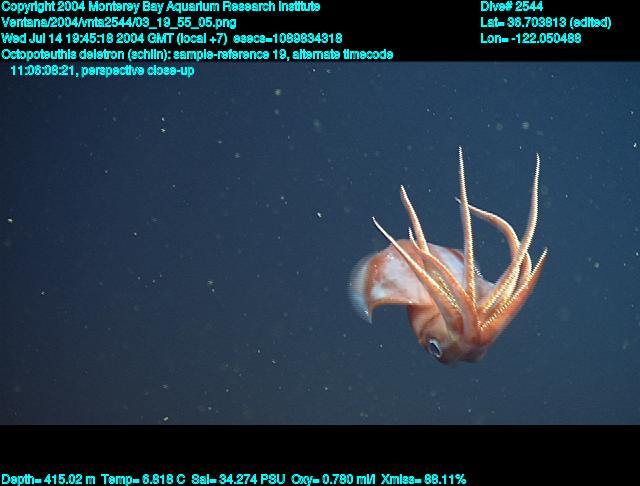This screenshot has width=640, height=486.
Task: Click the Lat latitude reading
Action: (x=538, y=22)
